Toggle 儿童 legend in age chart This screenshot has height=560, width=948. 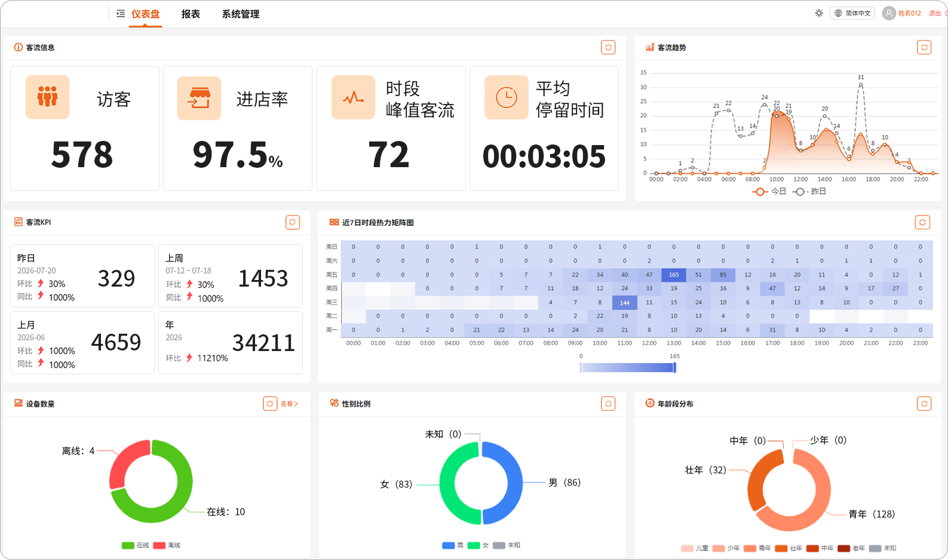click(695, 548)
